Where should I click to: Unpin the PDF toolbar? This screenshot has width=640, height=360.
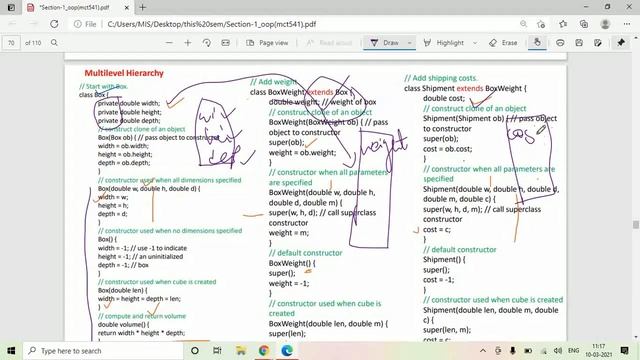(621, 42)
